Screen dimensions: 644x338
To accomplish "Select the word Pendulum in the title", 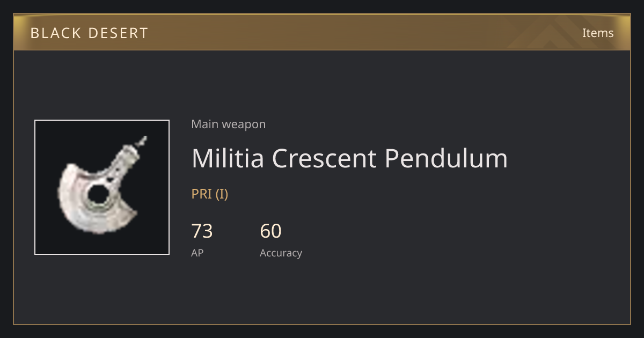I will coord(446,158).
